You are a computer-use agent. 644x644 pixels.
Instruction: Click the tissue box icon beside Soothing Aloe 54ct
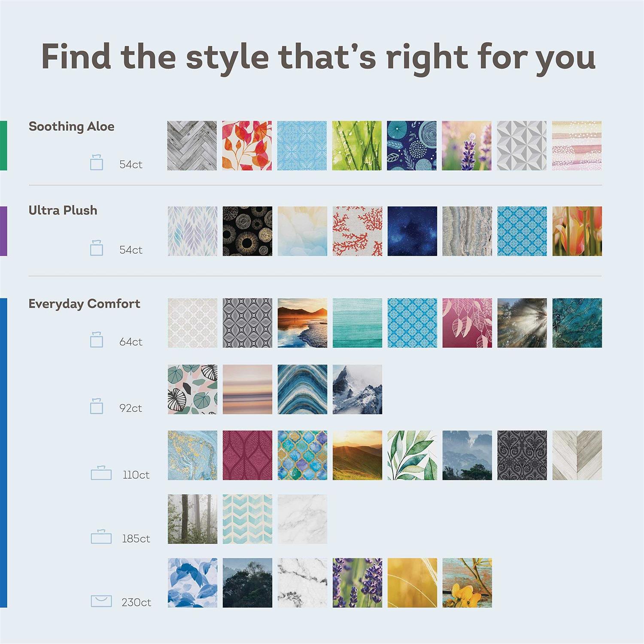tap(97, 163)
